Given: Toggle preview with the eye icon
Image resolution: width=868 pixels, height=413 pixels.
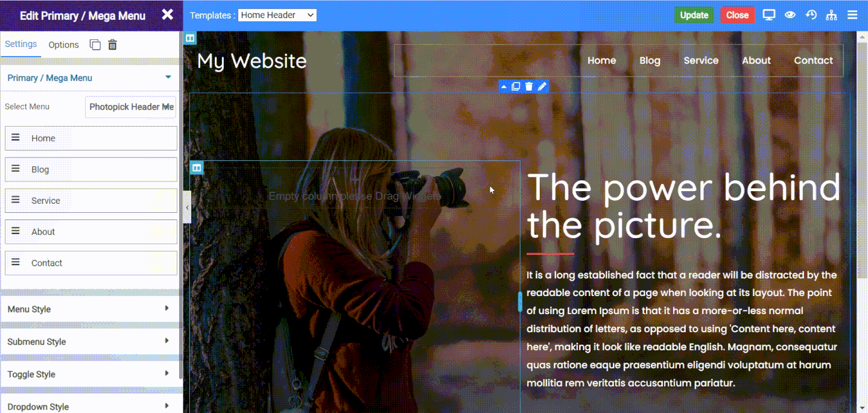Looking at the screenshot, I should click(790, 15).
